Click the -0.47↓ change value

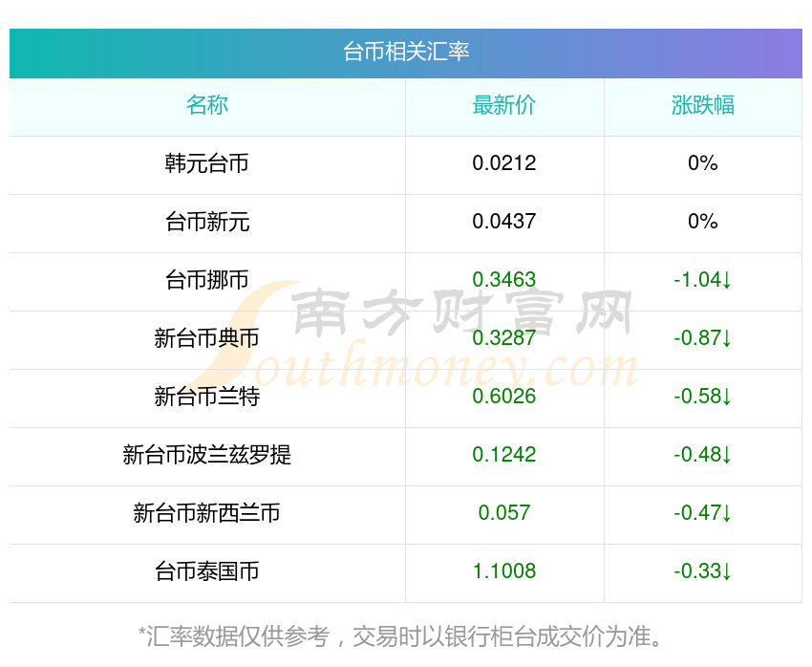tap(703, 513)
